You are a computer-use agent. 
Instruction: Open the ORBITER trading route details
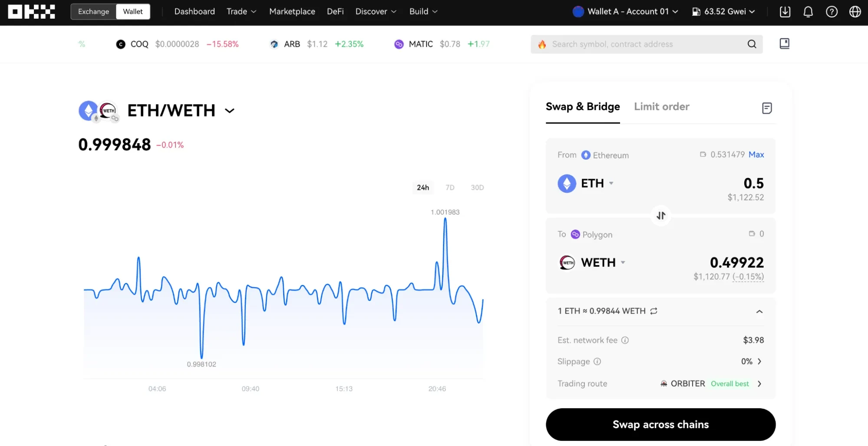[x=710, y=384]
